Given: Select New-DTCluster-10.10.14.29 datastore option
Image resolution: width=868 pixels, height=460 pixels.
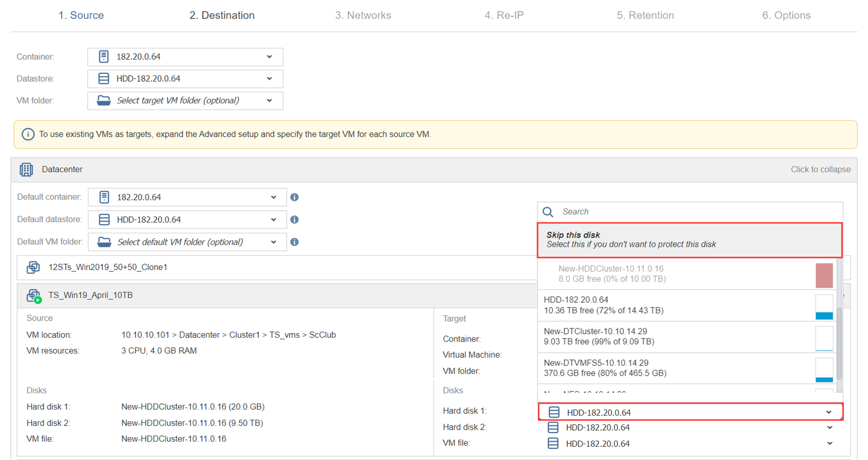Looking at the screenshot, I should (677, 336).
